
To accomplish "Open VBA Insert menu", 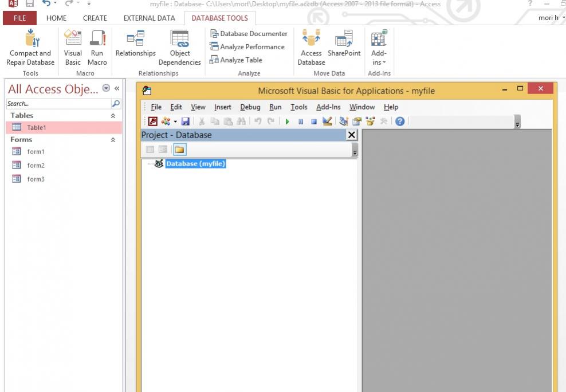I will coord(223,107).
